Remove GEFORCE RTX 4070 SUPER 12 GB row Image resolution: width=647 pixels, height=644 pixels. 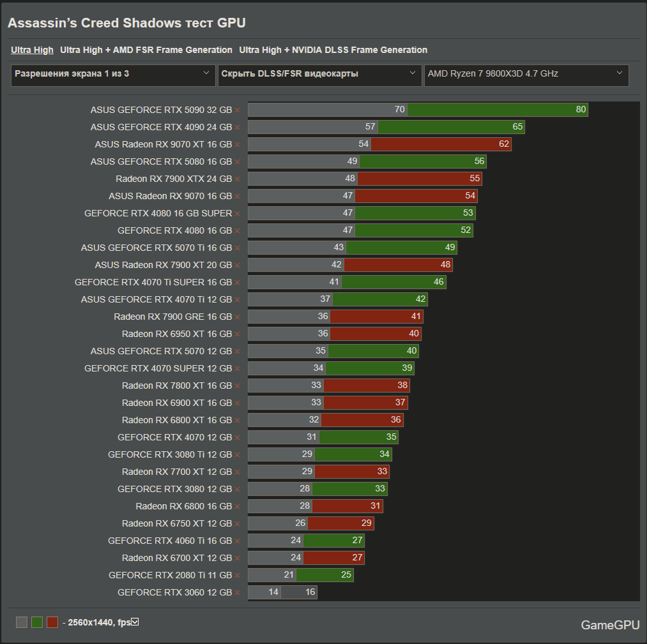click(x=237, y=368)
